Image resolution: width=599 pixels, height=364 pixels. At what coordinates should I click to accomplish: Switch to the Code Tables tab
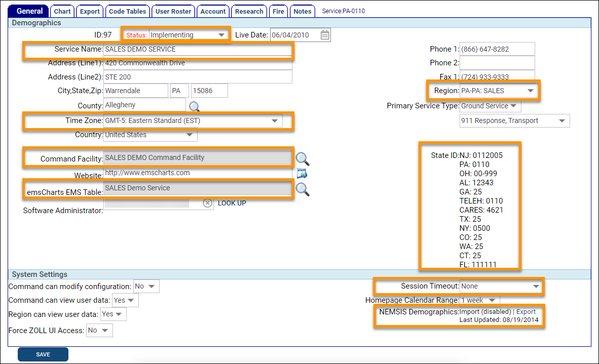[127, 11]
